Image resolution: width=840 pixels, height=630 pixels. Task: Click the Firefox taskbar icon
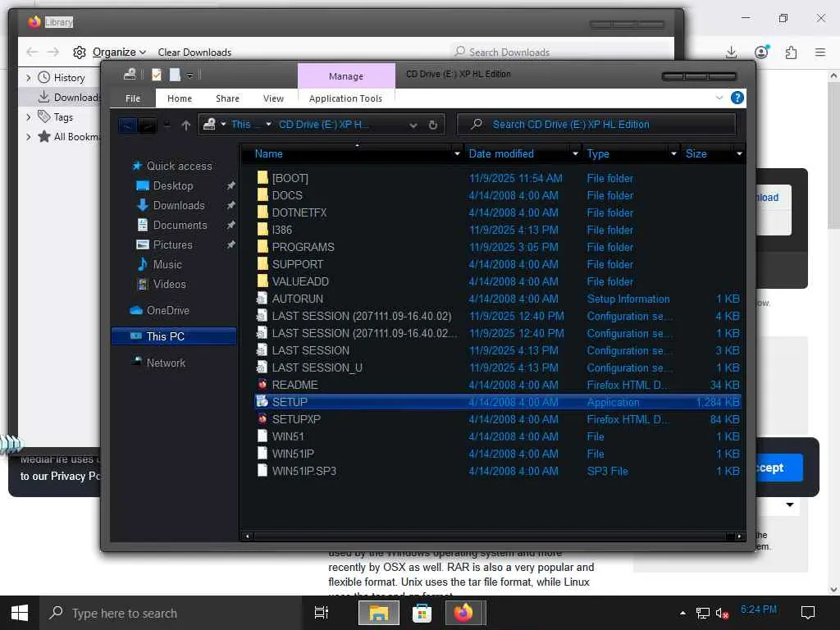[464, 613]
